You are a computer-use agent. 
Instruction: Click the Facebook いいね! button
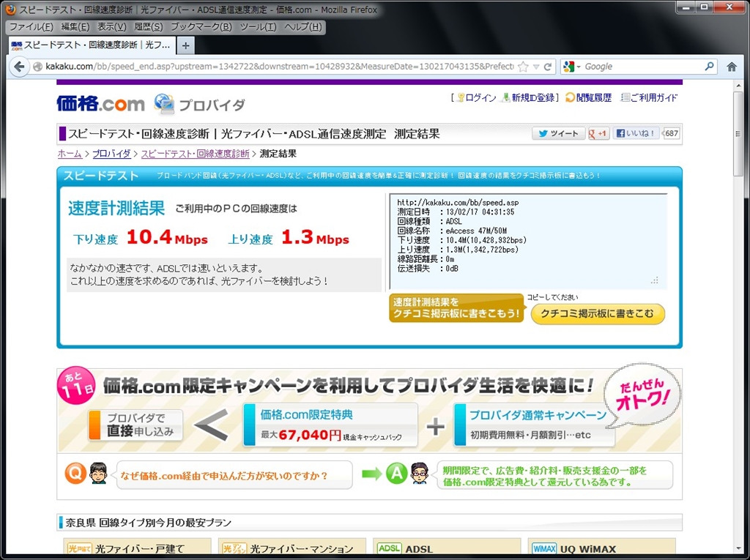(636, 133)
